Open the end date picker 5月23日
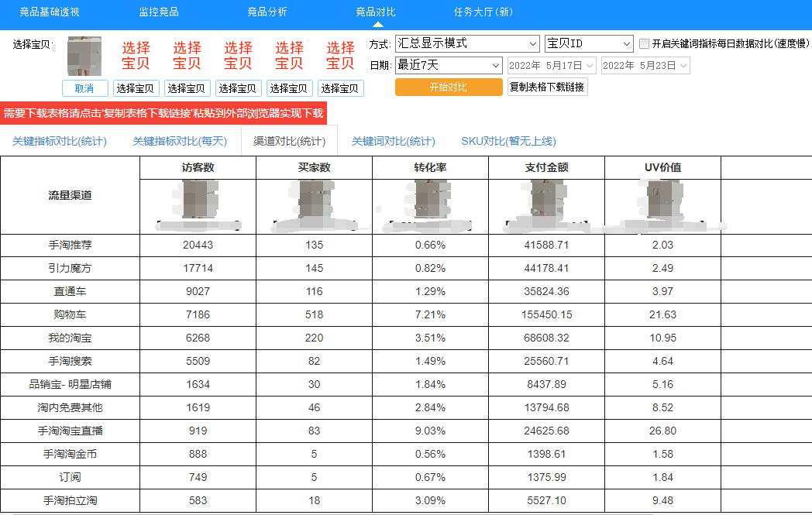This screenshot has width=812, height=515. (645, 66)
